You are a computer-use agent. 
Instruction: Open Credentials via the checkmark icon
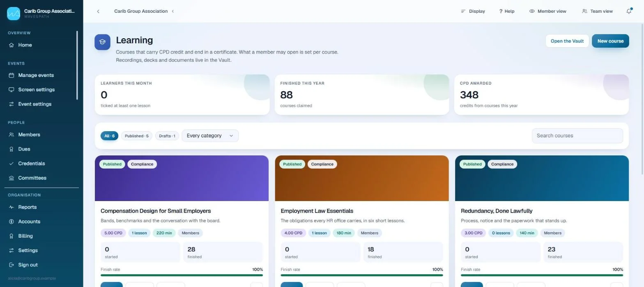click(x=11, y=163)
